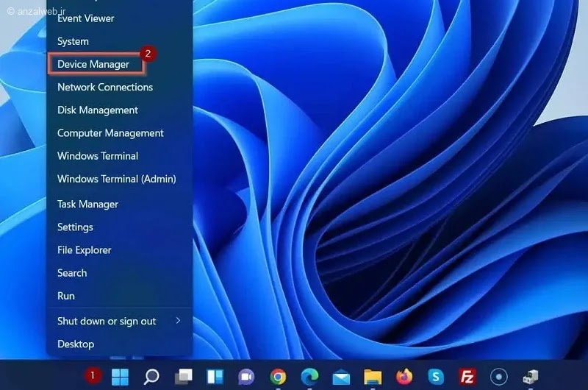Open Skype from the taskbar
588x390 pixels.
[436, 377]
